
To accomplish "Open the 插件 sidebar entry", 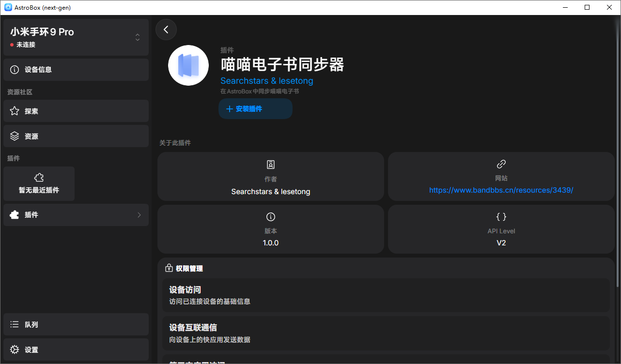I will coord(76,215).
